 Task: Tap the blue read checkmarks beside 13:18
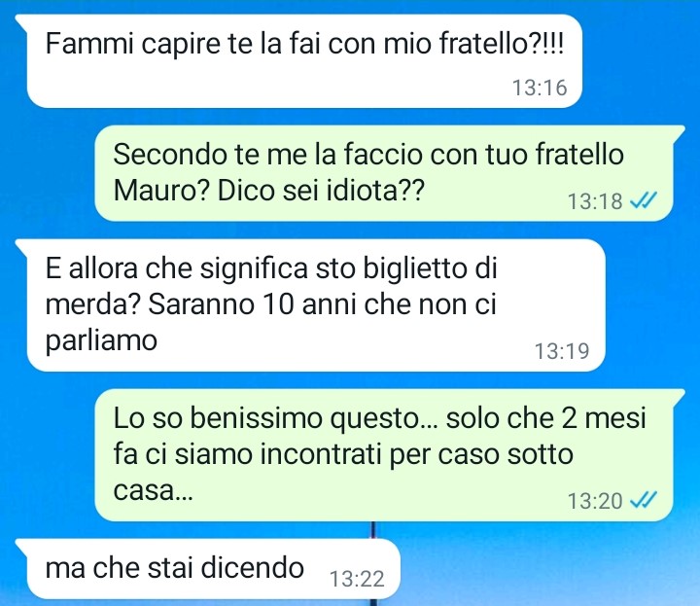tap(644, 200)
